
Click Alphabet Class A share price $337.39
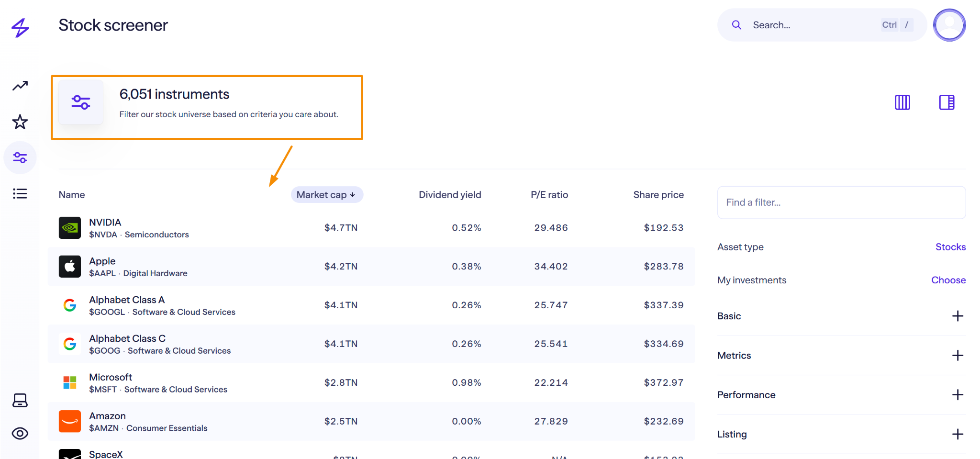tap(664, 305)
